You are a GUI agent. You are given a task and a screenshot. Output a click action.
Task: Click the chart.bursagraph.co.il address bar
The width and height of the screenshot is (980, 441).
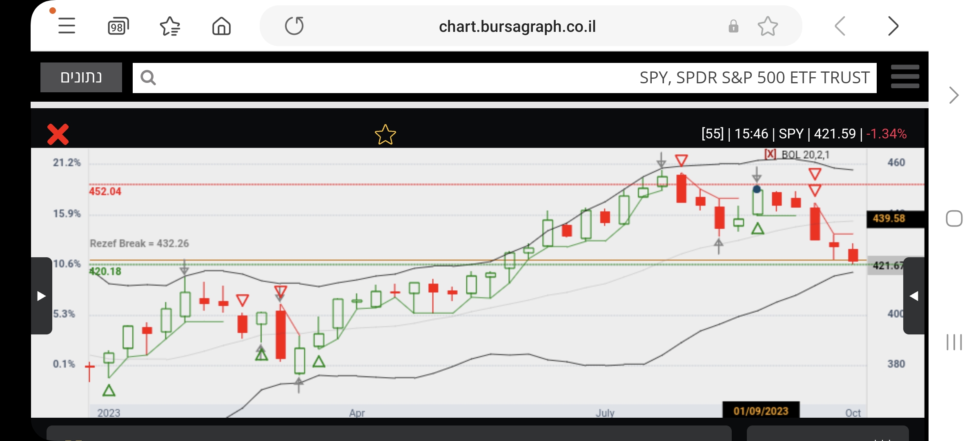(517, 27)
